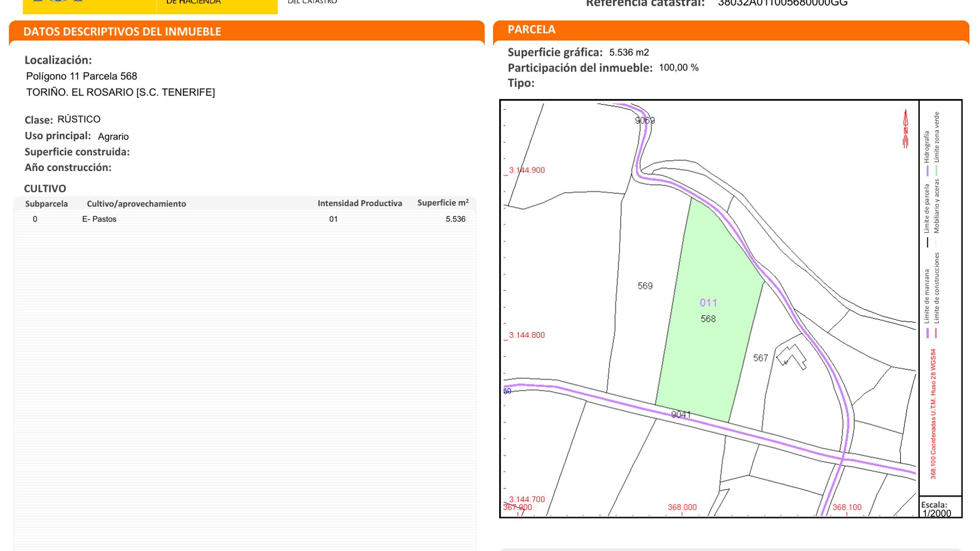980x551 pixels.
Task: Click road label 9041 on map
Action: coord(681,414)
